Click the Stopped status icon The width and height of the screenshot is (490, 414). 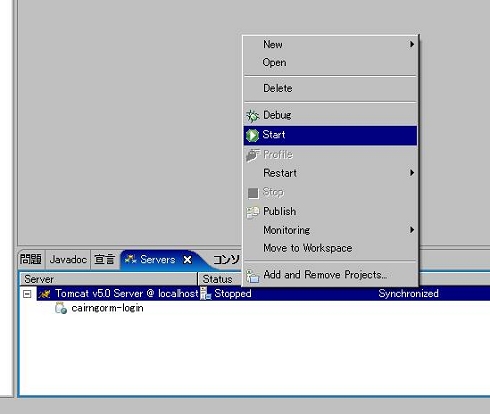(205, 293)
